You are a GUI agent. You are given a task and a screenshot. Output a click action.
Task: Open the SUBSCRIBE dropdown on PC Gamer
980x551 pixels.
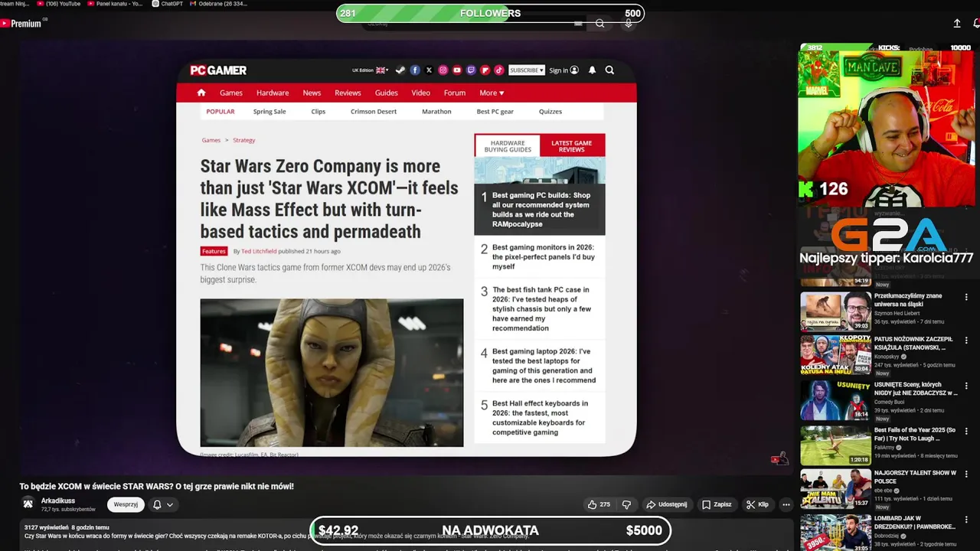pyautogui.click(x=527, y=70)
